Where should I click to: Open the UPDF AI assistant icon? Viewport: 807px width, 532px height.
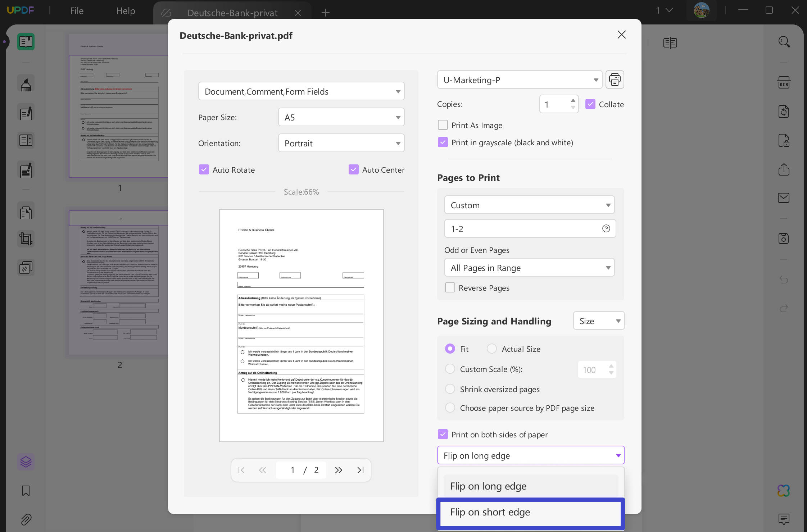(783, 490)
